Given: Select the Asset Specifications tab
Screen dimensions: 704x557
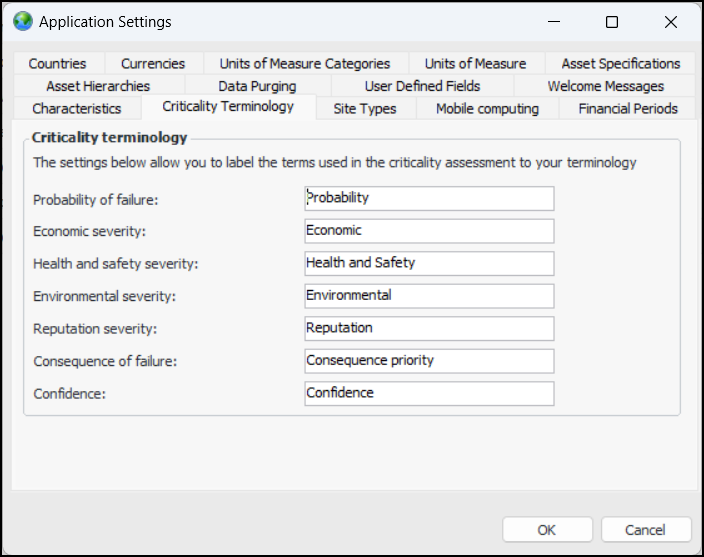Looking at the screenshot, I should (x=620, y=63).
